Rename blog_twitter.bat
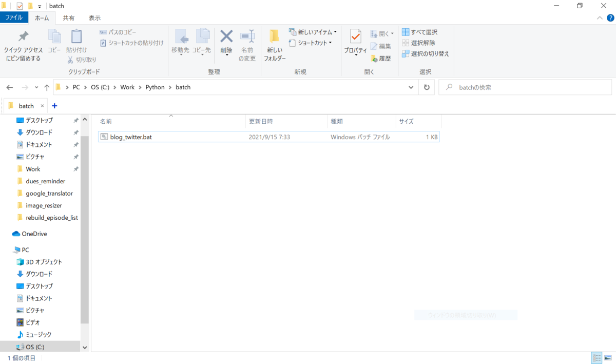 pyautogui.click(x=247, y=45)
